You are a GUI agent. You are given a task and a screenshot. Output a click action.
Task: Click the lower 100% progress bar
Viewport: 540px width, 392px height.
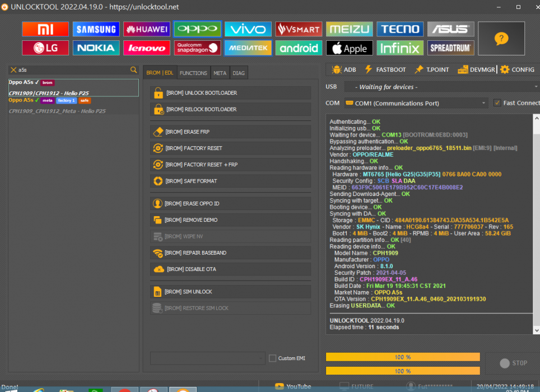pos(403,371)
